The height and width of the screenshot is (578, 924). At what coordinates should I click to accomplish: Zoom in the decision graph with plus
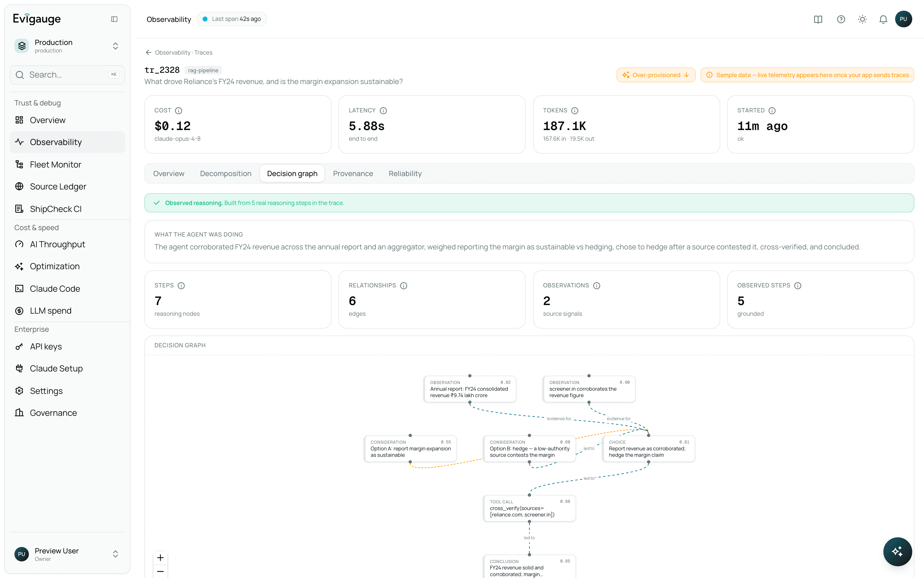(x=160, y=558)
